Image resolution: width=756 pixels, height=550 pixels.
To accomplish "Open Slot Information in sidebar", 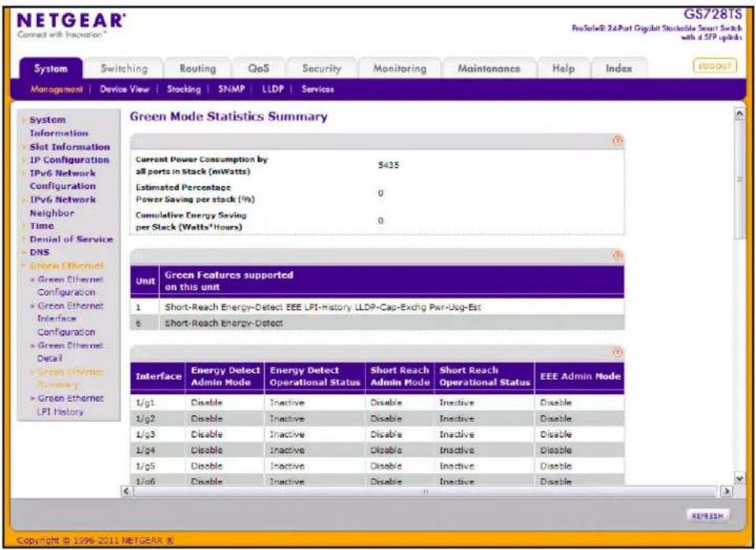I will pos(70,147).
